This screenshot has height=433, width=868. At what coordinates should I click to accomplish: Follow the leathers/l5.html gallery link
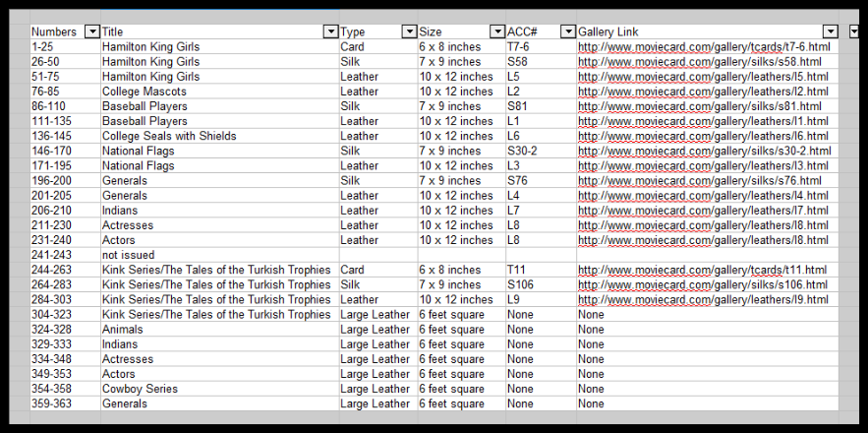coord(703,77)
